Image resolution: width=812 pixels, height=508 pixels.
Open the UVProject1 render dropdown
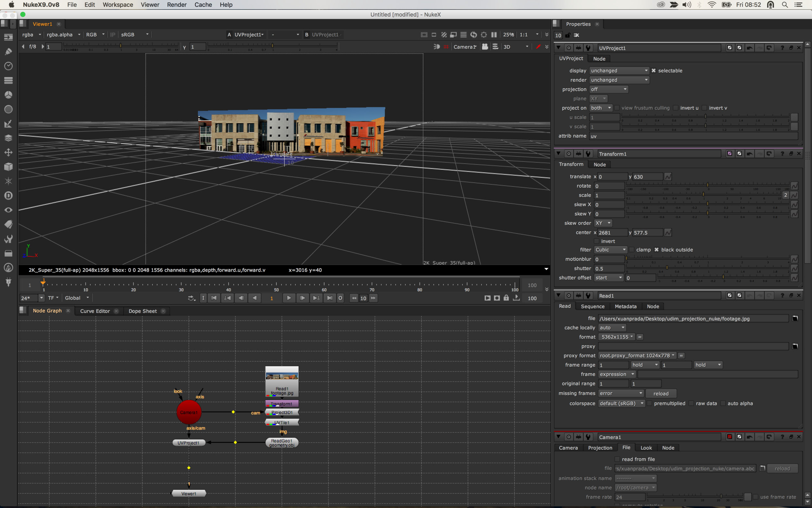pos(619,80)
